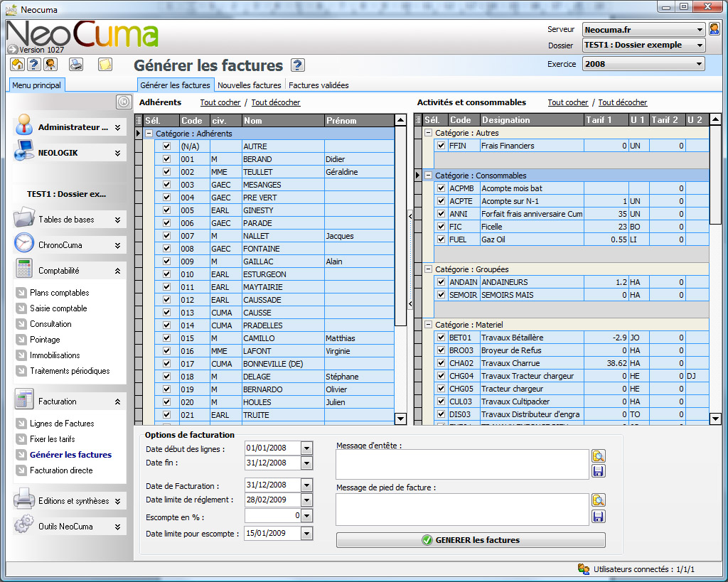Select the Menu principal tab

click(37, 85)
